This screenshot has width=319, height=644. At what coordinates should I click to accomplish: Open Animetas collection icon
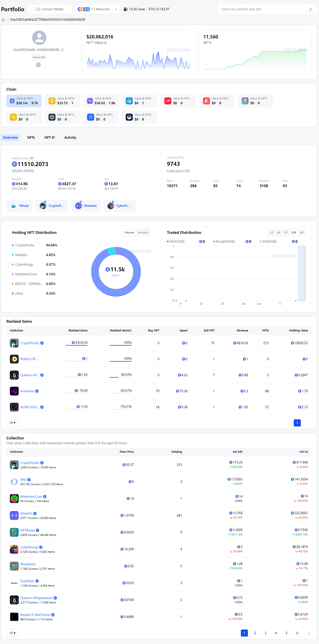pos(14,391)
